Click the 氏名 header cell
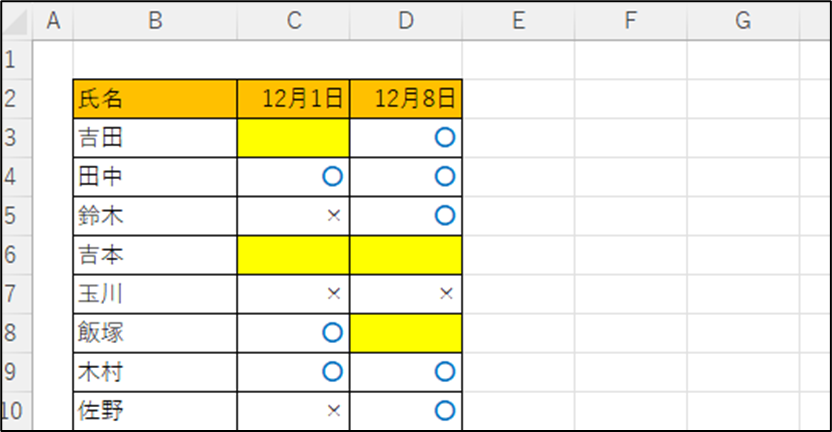The height and width of the screenshot is (432, 832). tap(155, 99)
